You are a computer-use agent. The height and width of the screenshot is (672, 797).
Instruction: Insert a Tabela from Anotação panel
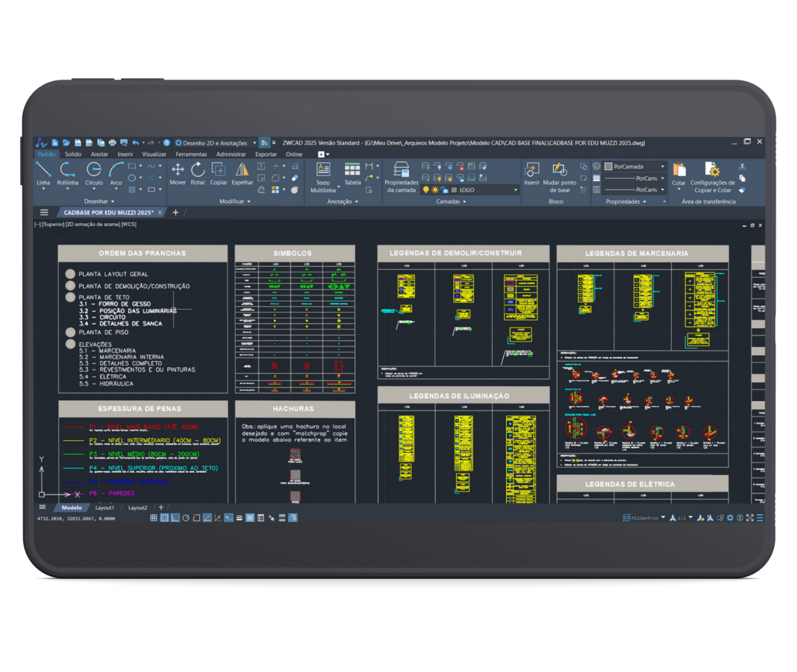coord(352,174)
